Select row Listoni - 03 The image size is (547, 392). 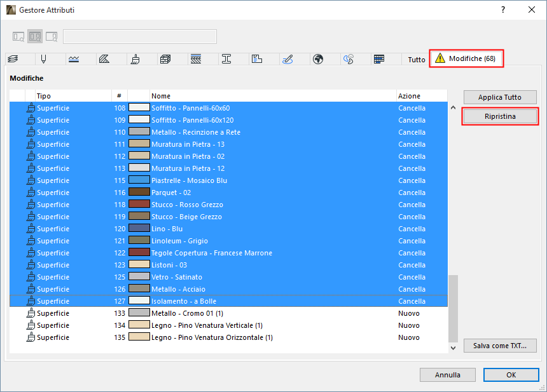click(x=228, y=265)
